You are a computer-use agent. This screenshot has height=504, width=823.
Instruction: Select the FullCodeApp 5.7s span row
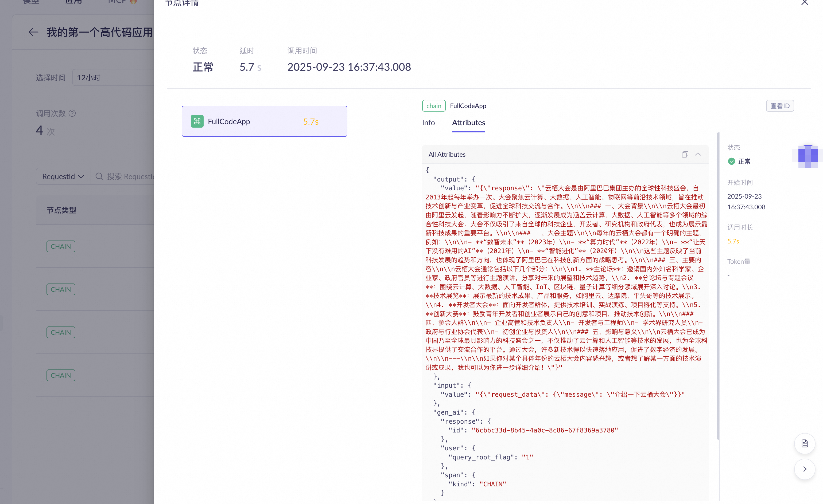pyautogui.click(x=264, y=121)
